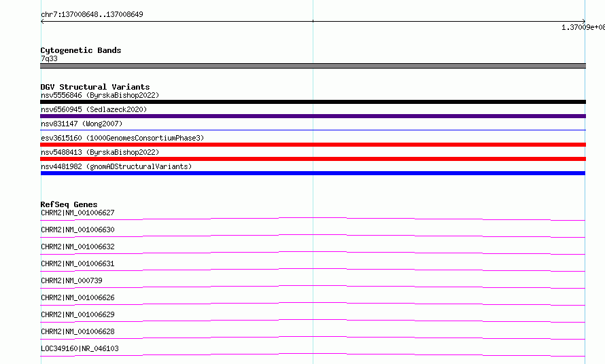Open the nsv5488413 (ByrskaBishop2022) variant label

point(100,152)
